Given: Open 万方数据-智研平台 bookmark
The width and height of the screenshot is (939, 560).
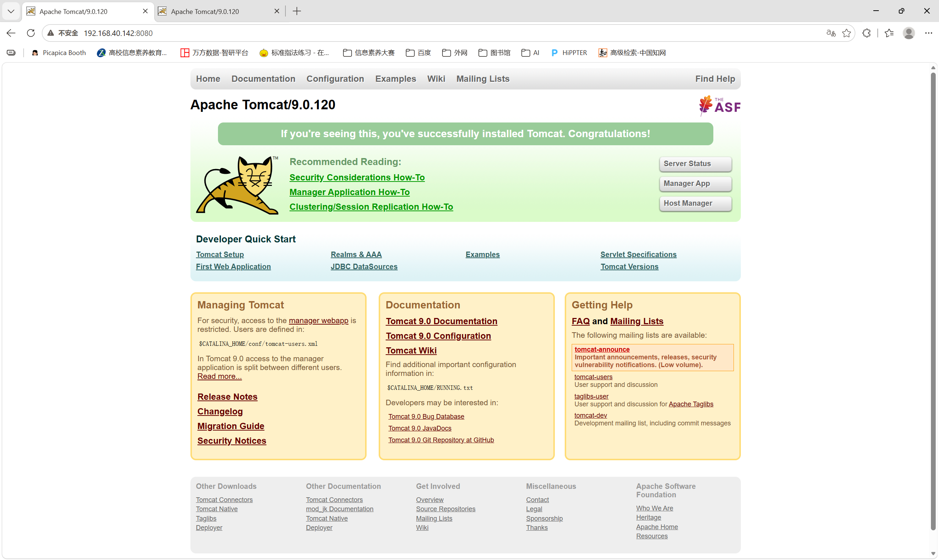Looking at the screenshot, I should [x=214, y=53].
